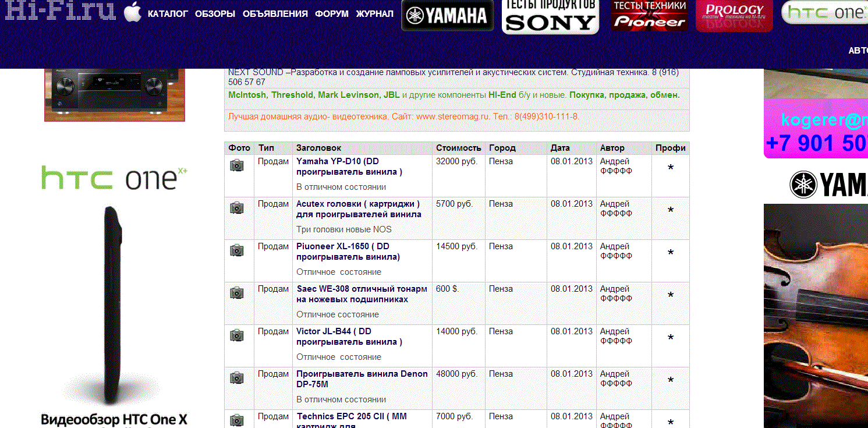Open photo icon for Yamaha YP-D10 listing
Viewport: 868px width, 428px height.
[236, 165]
